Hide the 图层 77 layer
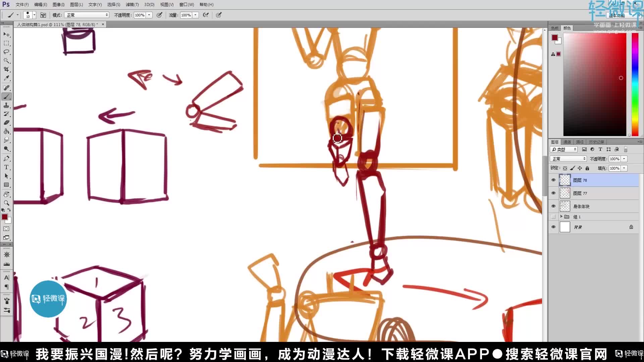This screenshot has height=362, width=644. (x=553, y=193)
